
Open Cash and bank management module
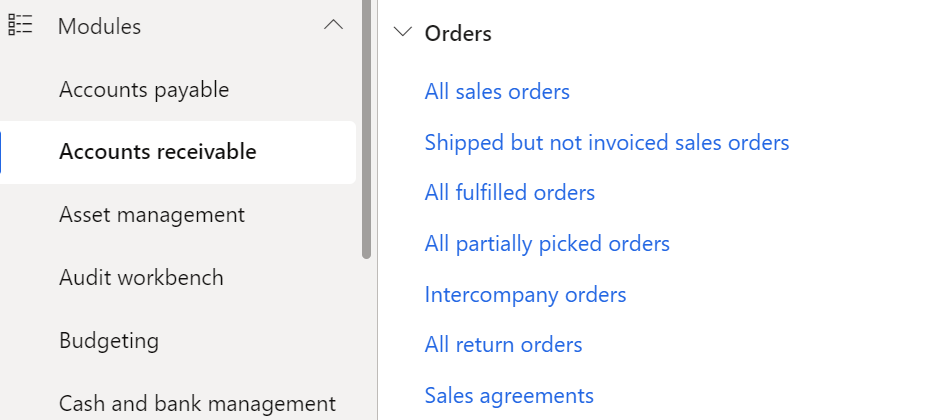pos(197,403)
